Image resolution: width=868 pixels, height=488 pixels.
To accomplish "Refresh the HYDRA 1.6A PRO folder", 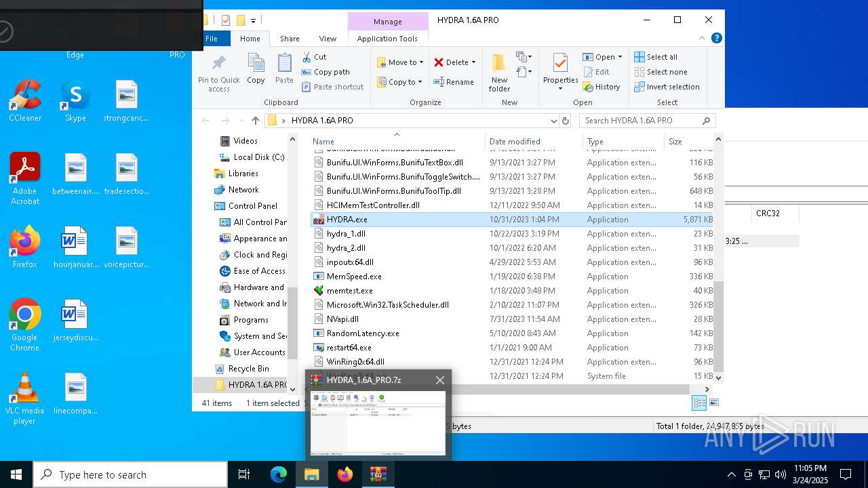I will click(x=566, y=121).
